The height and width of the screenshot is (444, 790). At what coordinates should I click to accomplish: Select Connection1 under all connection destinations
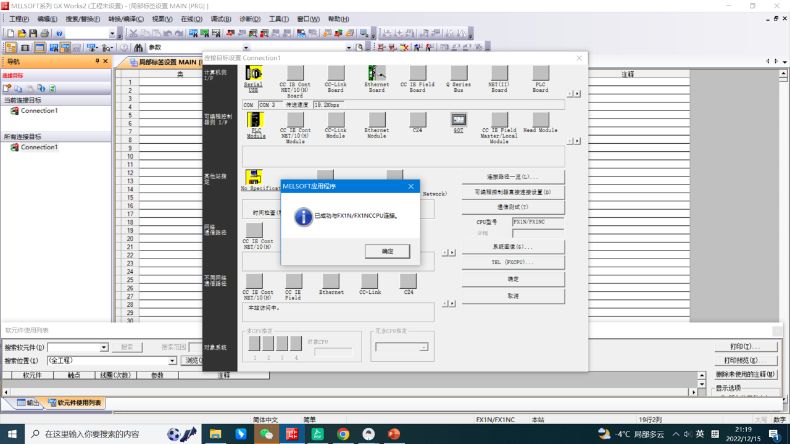39,147
